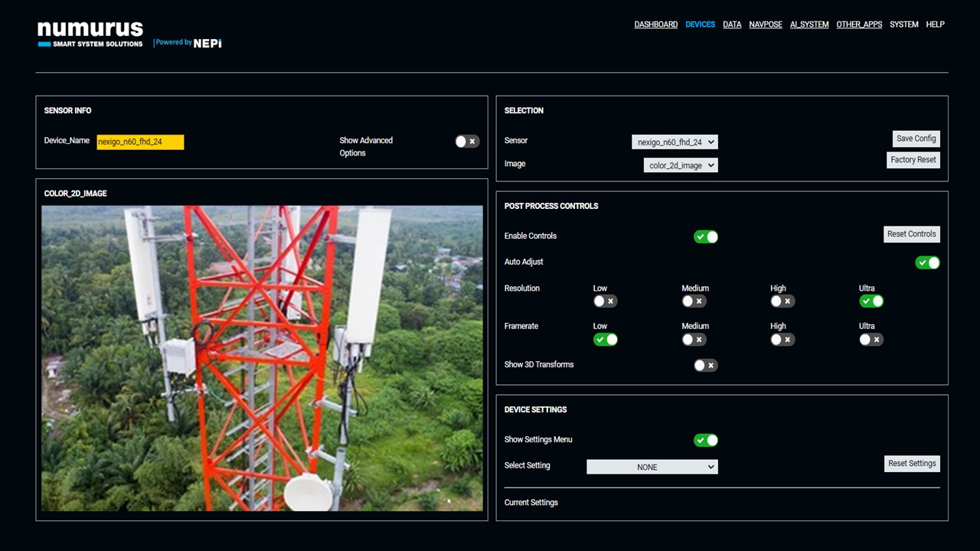
Task: Open the Image selection dropdown
Action: tap(680, 165)
